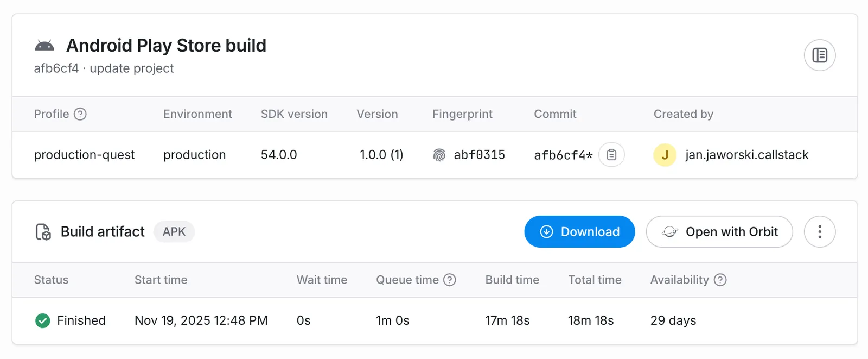The height and width of the screenshot is (359, 868).
Task: Click the wait time 0s value
Action: coord(303,321)
